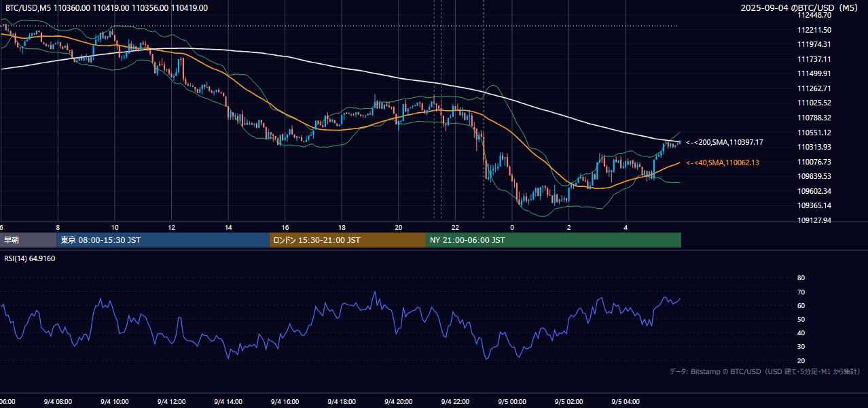This screenshot has height=408, width=868.
Task: Click price axis label 112448.70
Action: 814,15
